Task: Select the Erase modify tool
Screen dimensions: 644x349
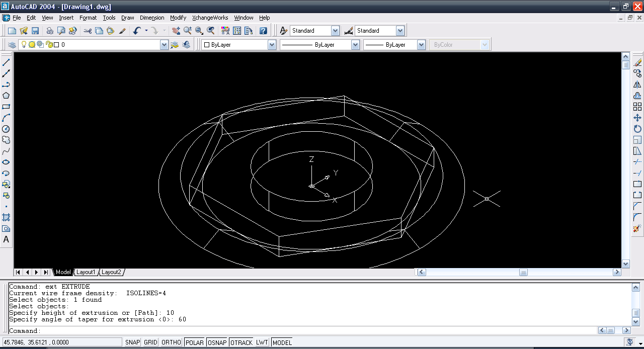Action: pyautogui.click(x=637, y=62)
